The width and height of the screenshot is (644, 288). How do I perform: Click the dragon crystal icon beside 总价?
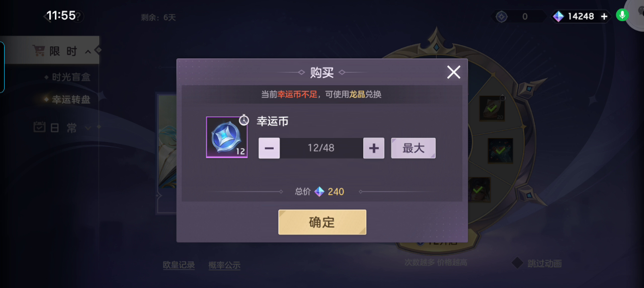pos(319,191)
